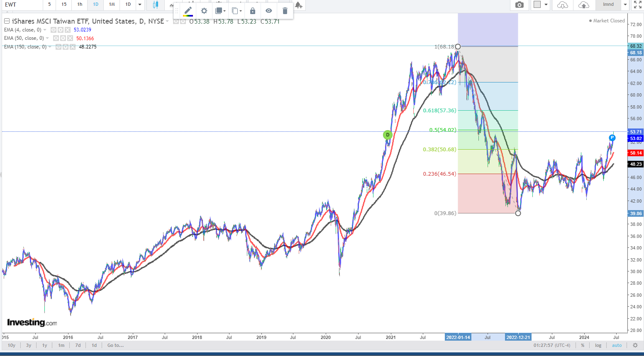Remove EMA 4 indicator

[x=68, y=30]
